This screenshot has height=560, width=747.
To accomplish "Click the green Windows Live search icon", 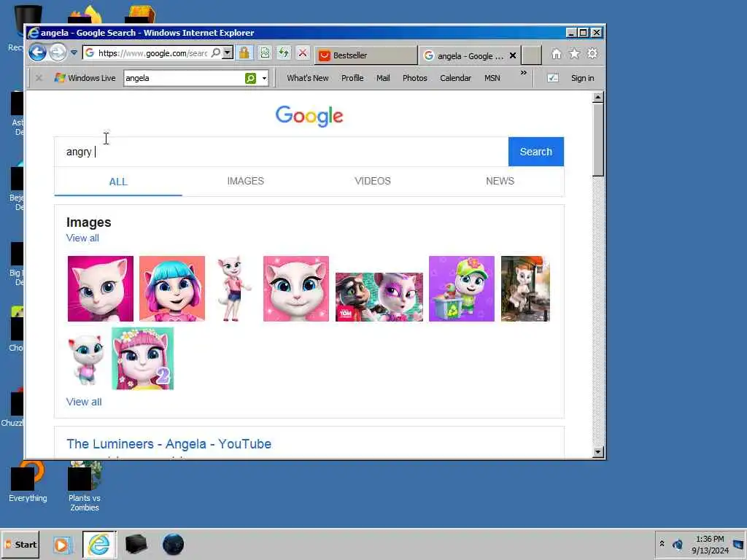I will pos(250,78).
